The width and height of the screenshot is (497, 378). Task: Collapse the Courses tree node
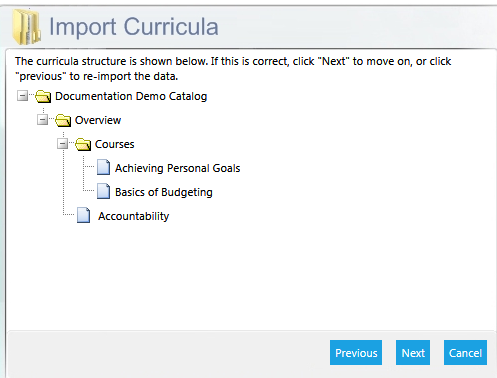click(x=62, y=144)
